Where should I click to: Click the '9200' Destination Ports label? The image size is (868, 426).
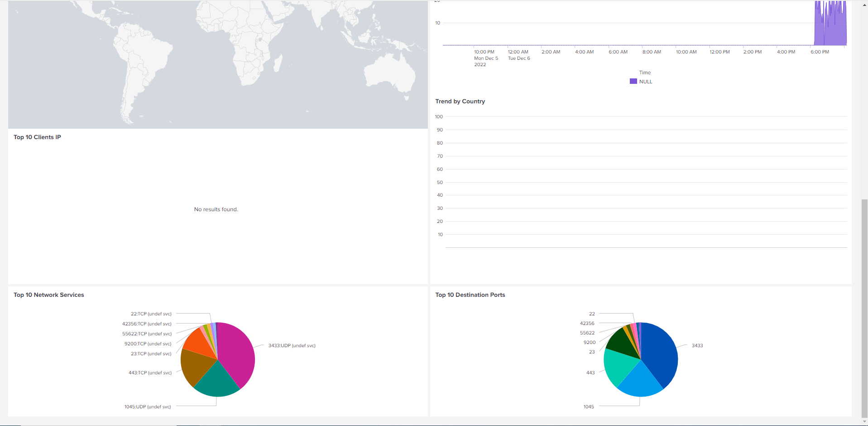[x=590, y=342]
